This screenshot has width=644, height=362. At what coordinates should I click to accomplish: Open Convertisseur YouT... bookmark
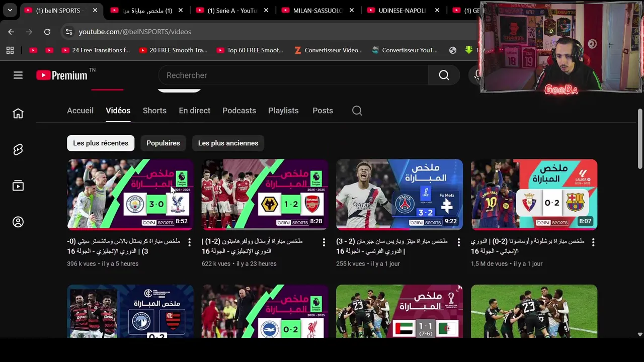pyautogui.click(x=405, y=50)
